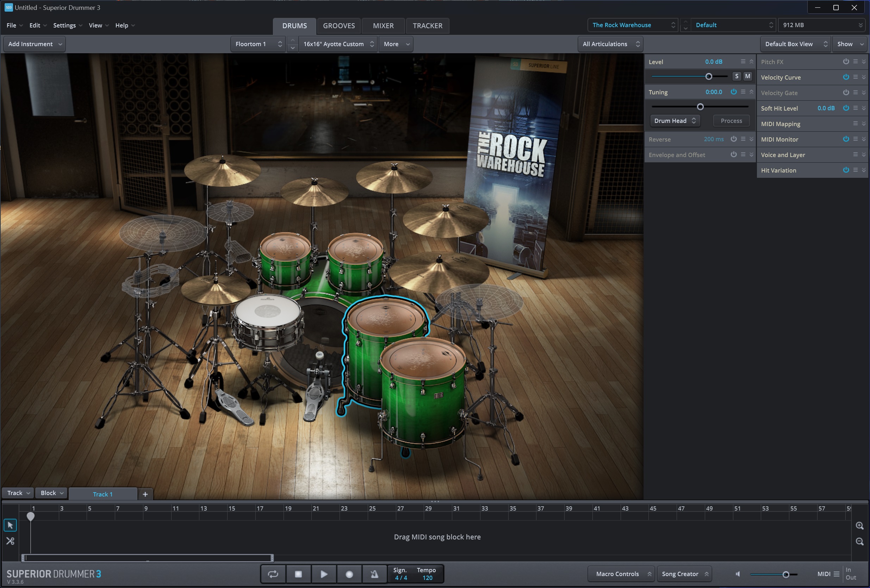Open the Settings menu
The width and height of the screenshot is (870, 588).
tap(67, 25)
